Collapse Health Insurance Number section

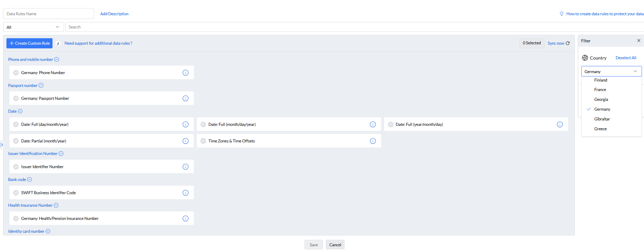point(56,205)
